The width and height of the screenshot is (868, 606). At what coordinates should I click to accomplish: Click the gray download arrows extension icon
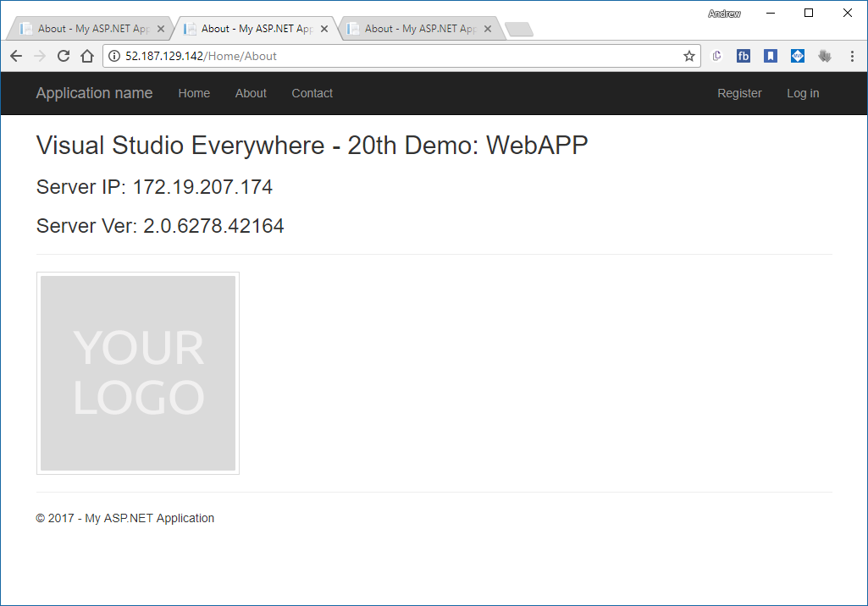click(824, 56)
